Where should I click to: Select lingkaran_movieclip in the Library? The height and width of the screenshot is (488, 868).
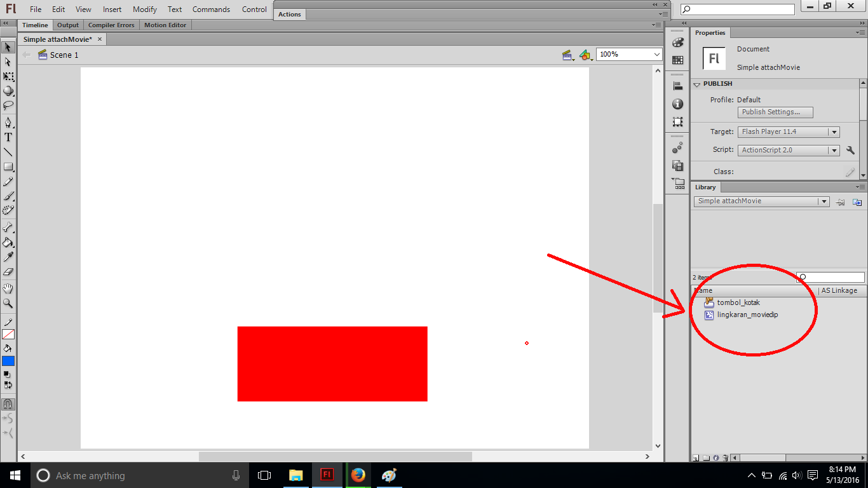coord(747,315)
